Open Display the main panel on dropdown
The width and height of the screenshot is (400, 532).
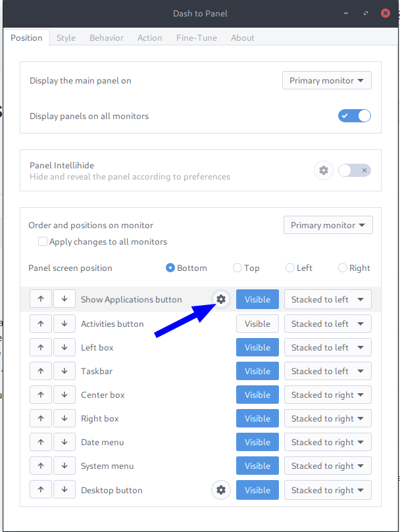pyautogui.click(x=327, y=81)
